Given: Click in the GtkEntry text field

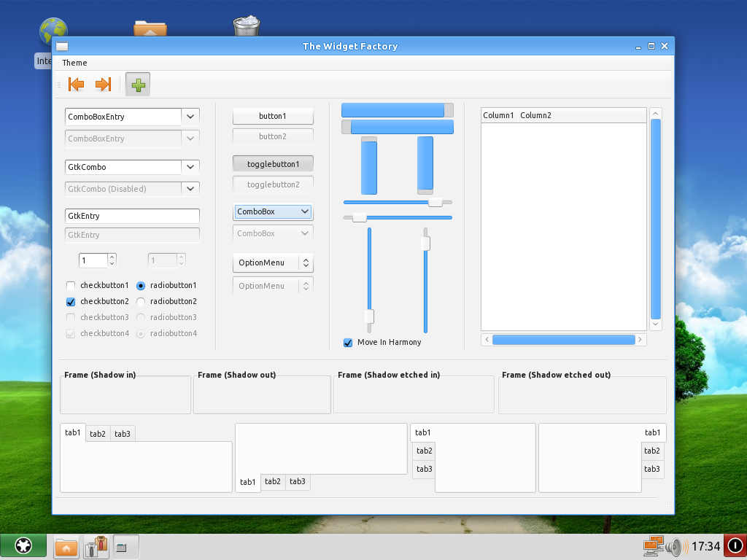Looking at the screenshot, I should click(132, 216).
